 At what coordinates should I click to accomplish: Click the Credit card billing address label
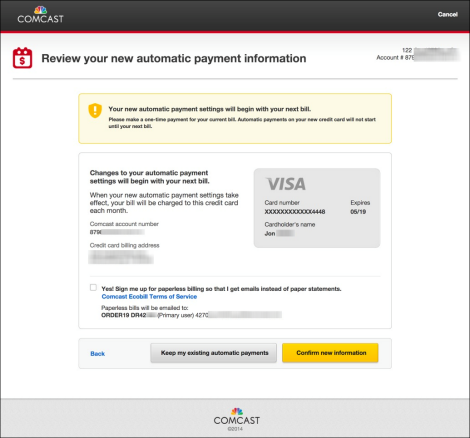[124, 245]
